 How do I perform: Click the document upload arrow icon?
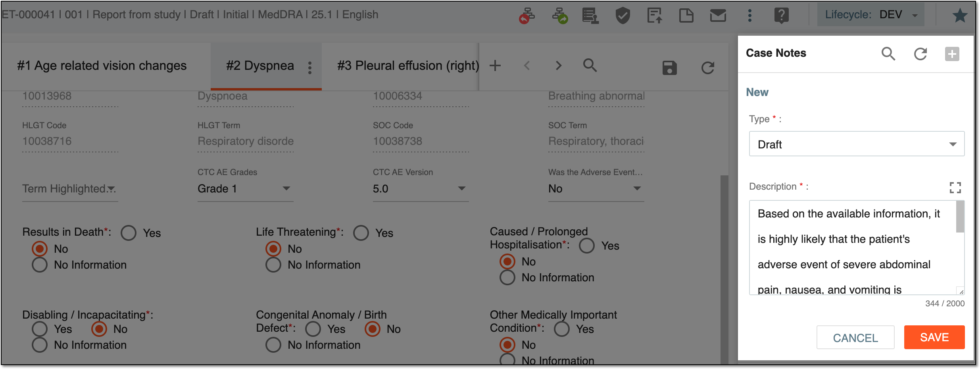654,15
